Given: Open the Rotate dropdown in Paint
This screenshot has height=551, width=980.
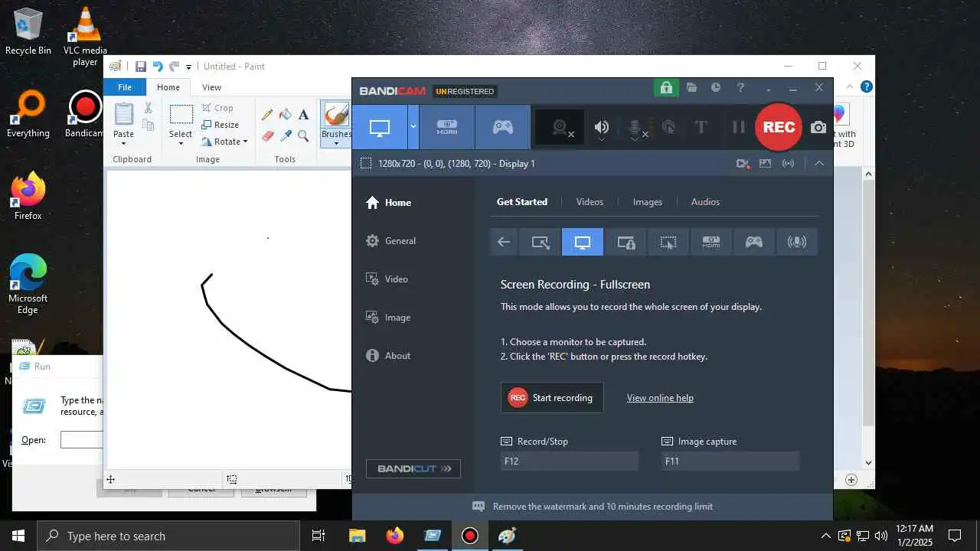Looking at the screenshot, I should (224, 142).
